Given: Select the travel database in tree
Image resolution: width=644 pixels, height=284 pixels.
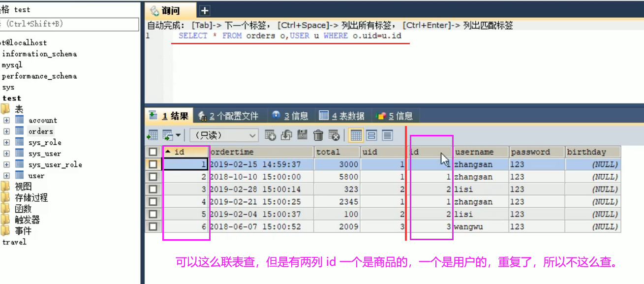Looking at the screenshot, I should (14, 242).
